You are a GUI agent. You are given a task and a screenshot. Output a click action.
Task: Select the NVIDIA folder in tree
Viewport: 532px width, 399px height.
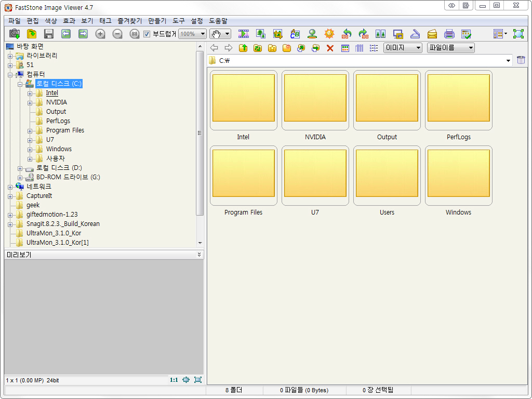click(56, 102)
